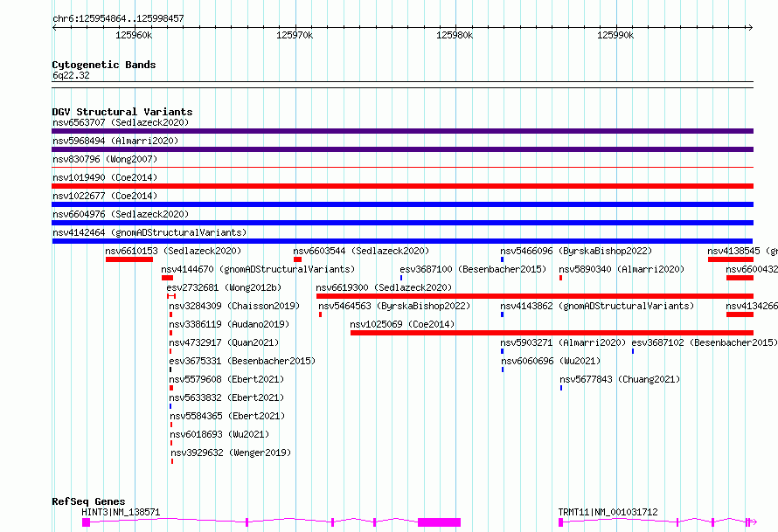Select the nsv6603544 (Sedlazeck2020) variant label
The width and height of the screenshot is (778, 532).
click(x=361, y=251)
